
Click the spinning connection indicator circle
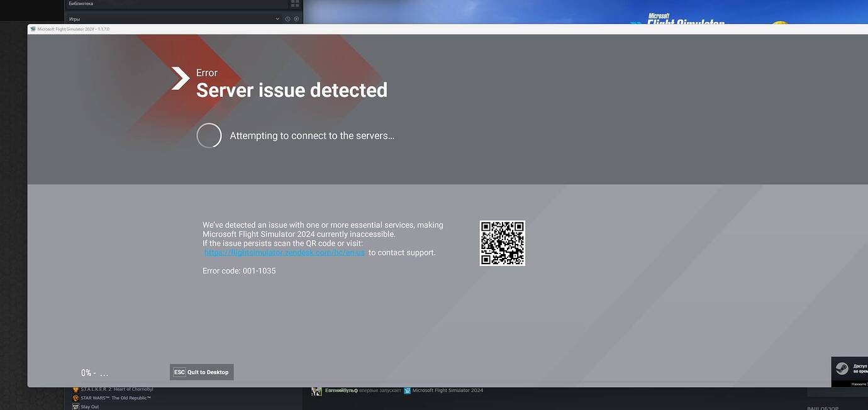209,135
